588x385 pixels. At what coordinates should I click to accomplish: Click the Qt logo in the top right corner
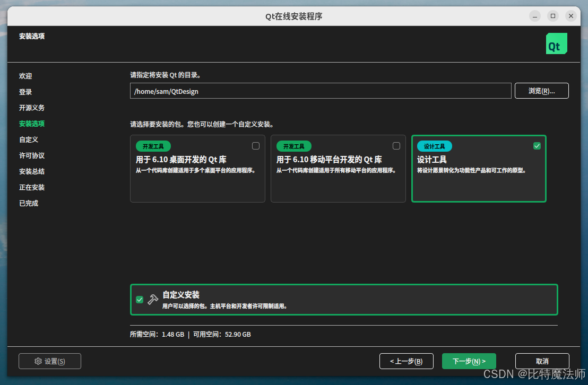[x=556, y=43]
